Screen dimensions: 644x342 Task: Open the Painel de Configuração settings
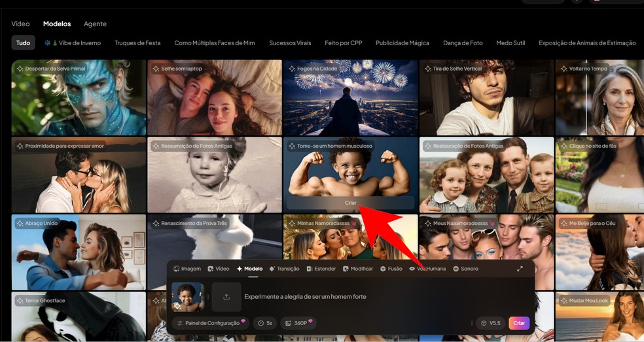coord(211,323)
